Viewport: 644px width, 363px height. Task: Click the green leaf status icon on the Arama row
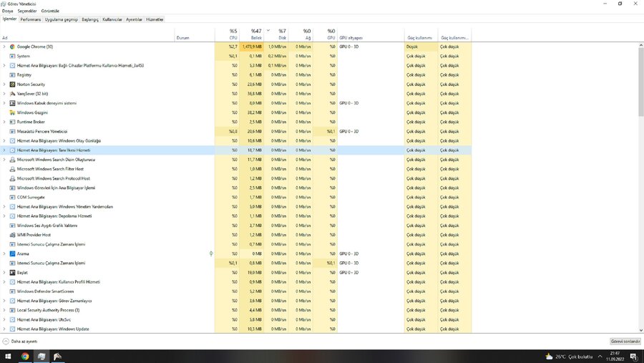coord(211,253)
